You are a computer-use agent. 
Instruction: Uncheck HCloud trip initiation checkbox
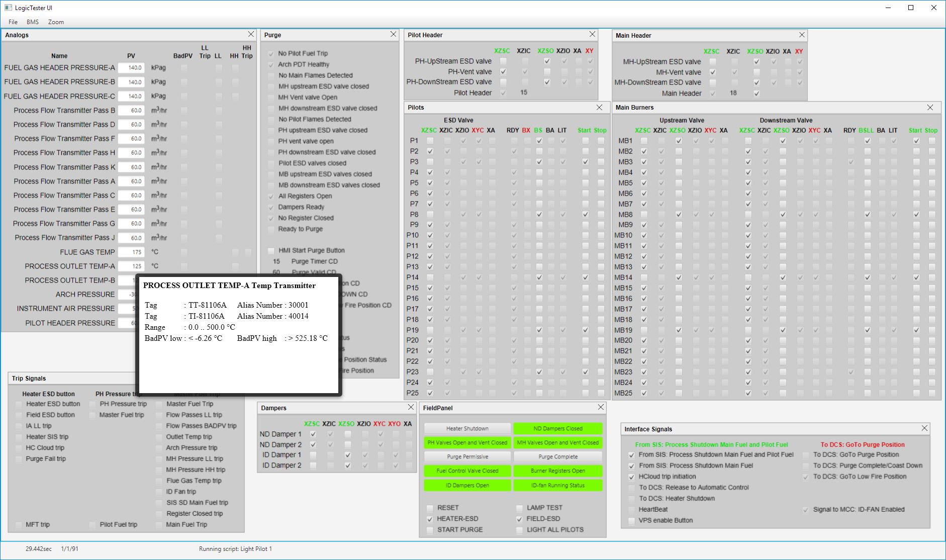point(632,477)
